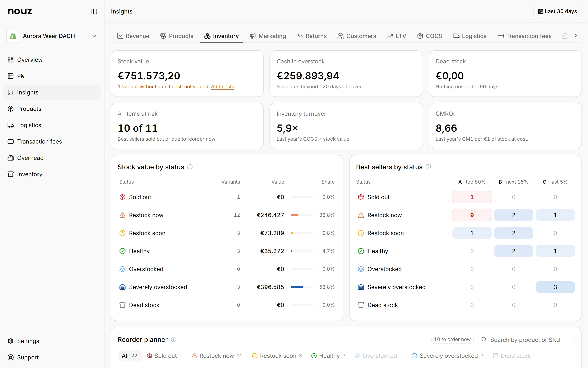Click the 10 to order now badge
Viewport: 588px width, 368px height.
pos(452,339)
